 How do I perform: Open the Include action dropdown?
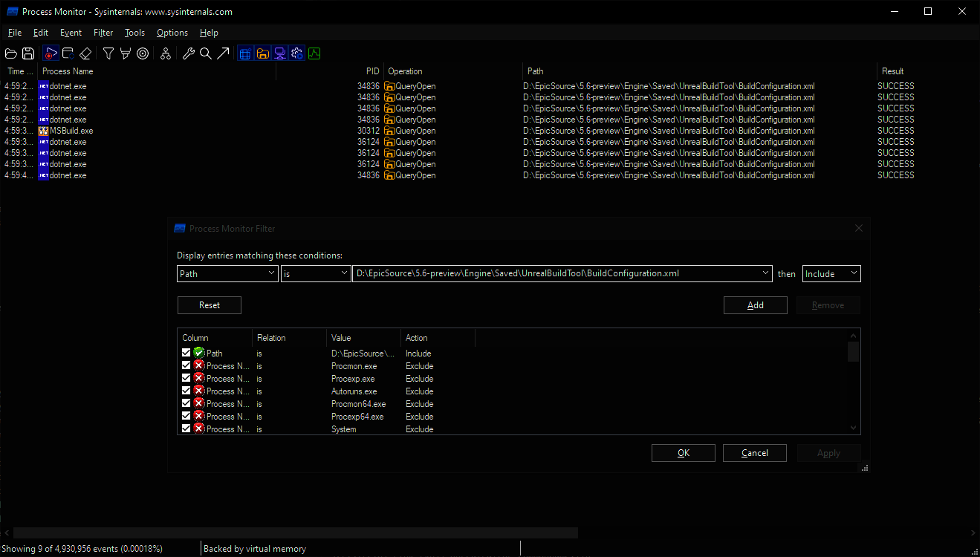(831, 274)
